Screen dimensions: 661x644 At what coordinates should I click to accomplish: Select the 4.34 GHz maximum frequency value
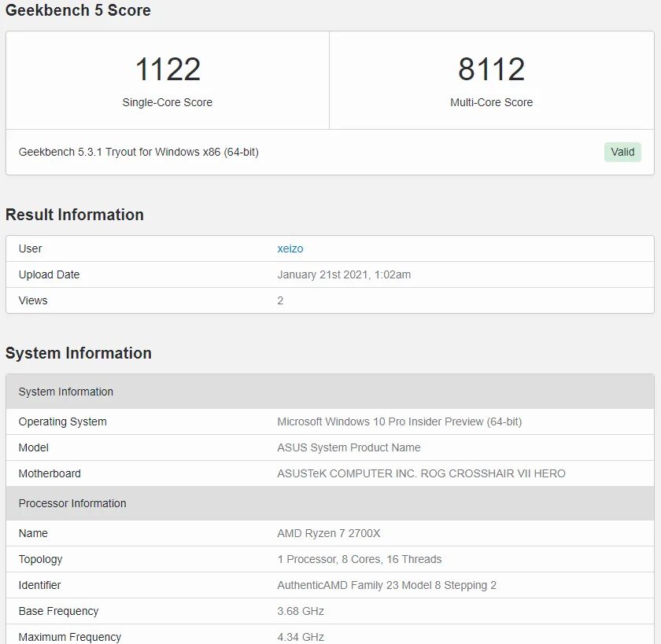301,637
